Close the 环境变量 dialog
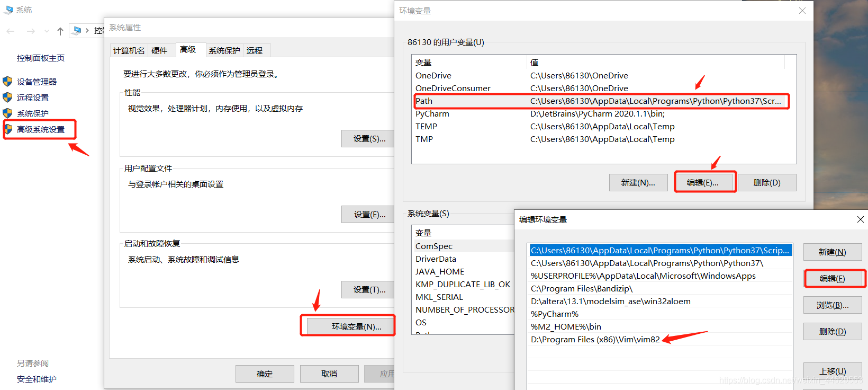The image size is (868, 390). point(802,11)
